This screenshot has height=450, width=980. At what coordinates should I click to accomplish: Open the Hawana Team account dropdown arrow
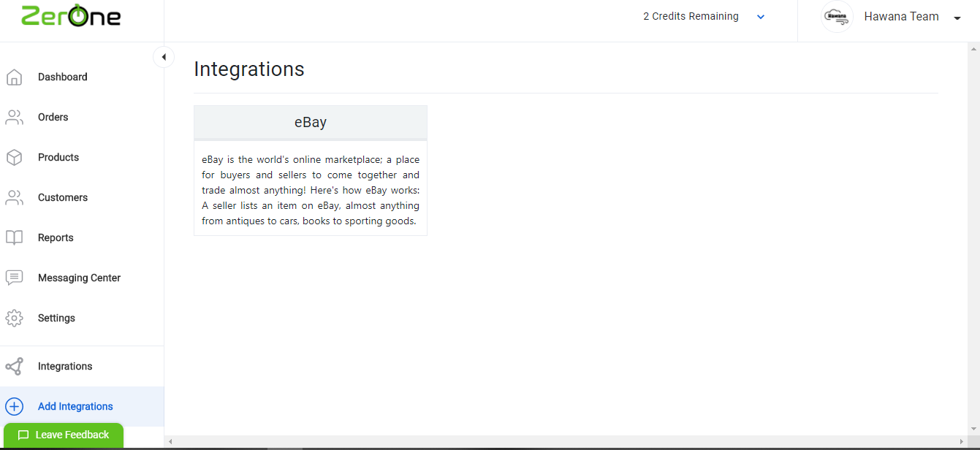957,18
